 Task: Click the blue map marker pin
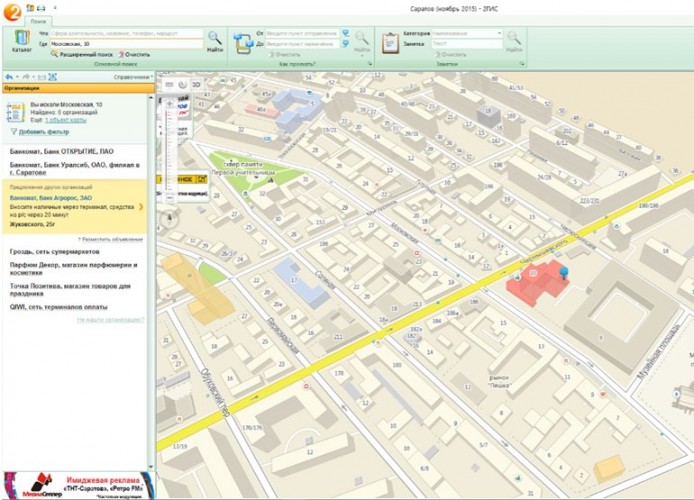563,271
